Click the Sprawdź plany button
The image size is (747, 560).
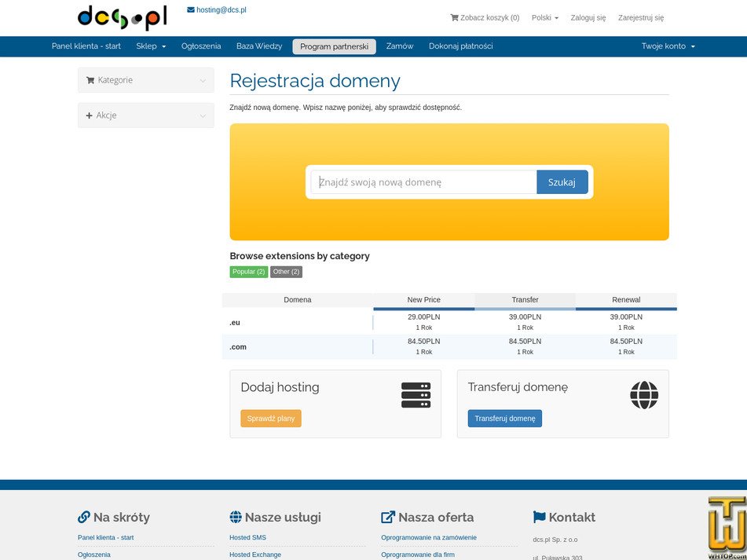click(270, 419)
